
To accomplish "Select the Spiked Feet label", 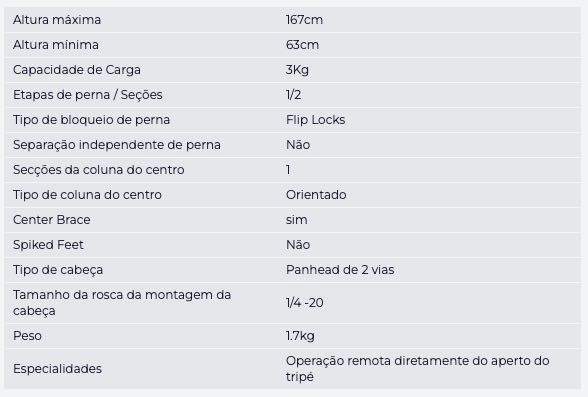I will (48, 245).
